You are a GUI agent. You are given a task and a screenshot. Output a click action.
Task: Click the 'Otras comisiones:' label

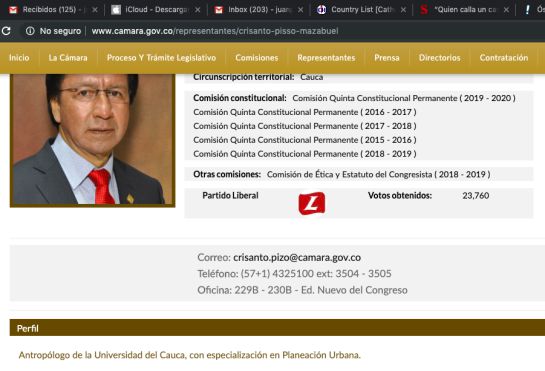(x=227, y=174)
